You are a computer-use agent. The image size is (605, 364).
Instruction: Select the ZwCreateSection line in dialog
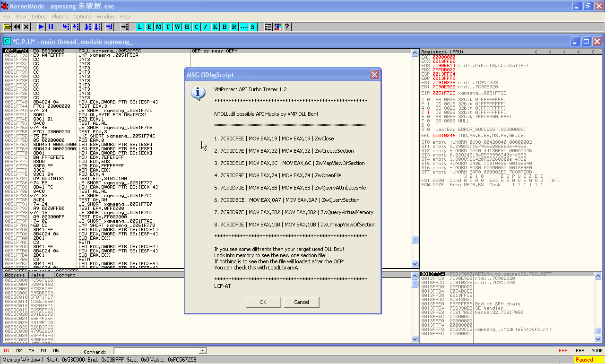284,151
